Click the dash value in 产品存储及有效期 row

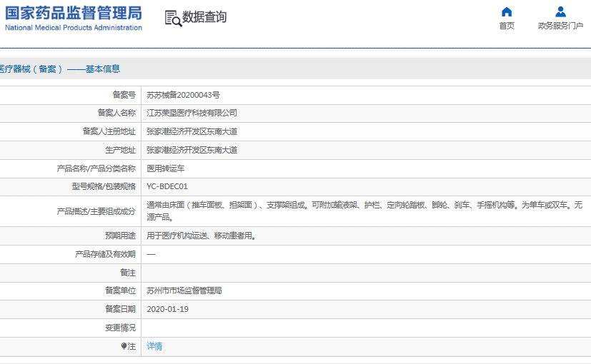tap(151, 255)
